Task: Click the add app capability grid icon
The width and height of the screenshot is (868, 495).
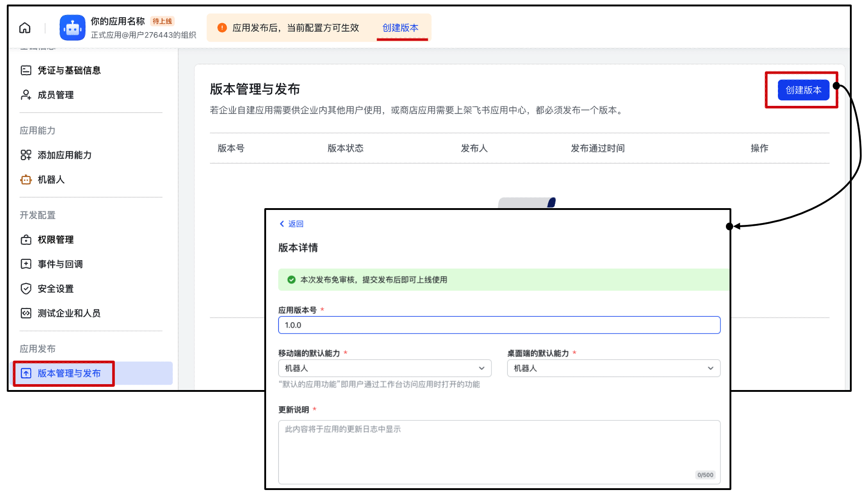Action: (x=26, y=155)
